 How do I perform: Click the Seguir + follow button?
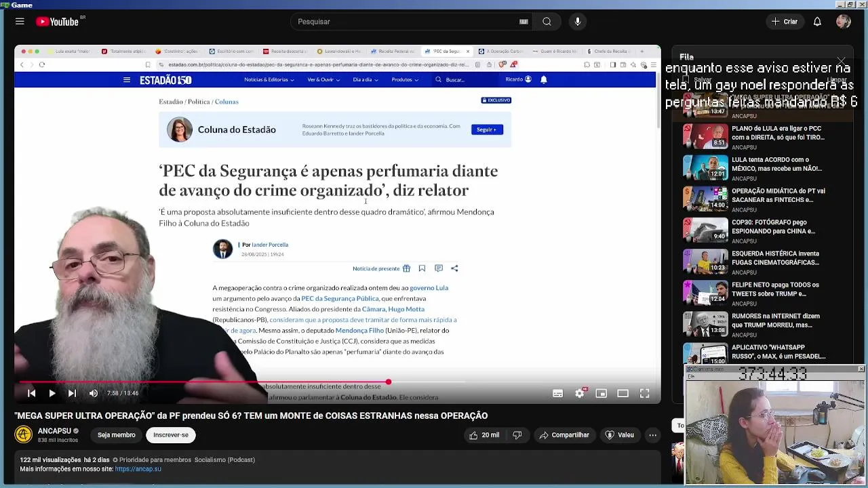(487, 129)
